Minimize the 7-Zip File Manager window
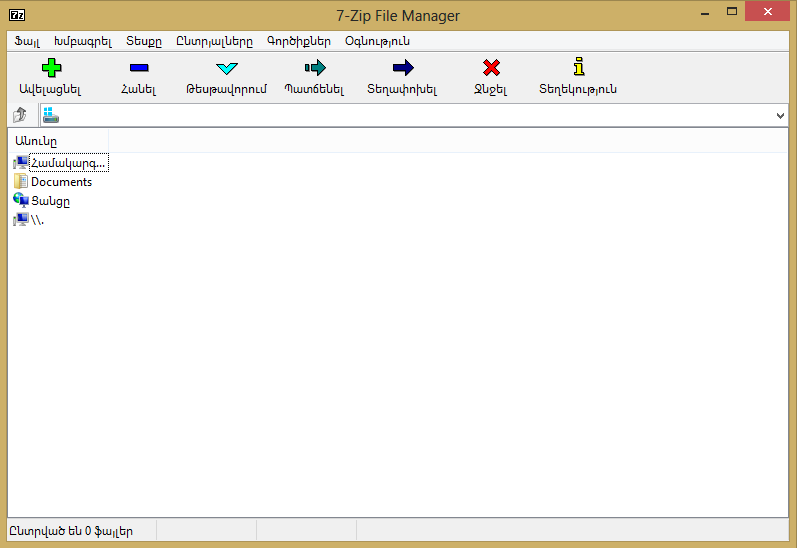Viewport: 797px width, 548px height. tap(704, 13)
